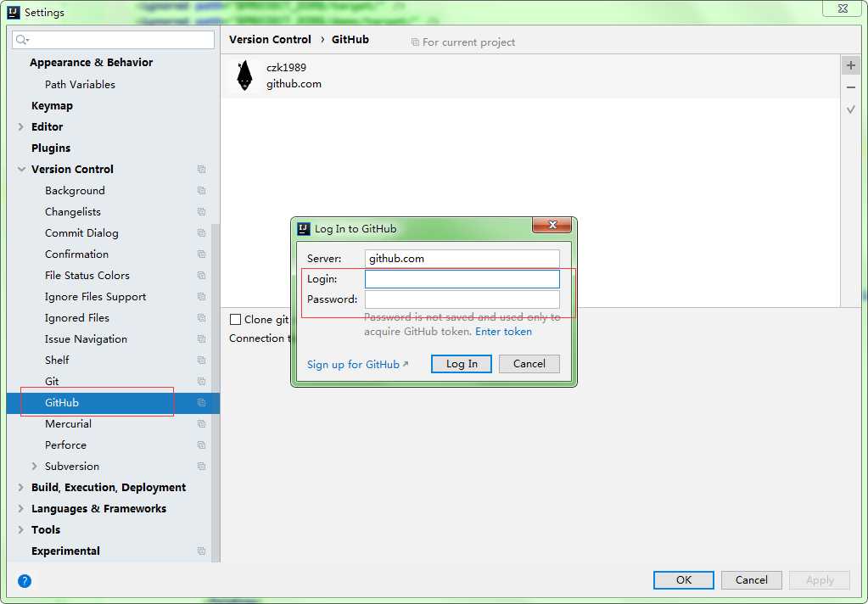Viewport: 868px width, 604px height.
Task: Click Cancel in the Settings window
Action: pos(751,580)
